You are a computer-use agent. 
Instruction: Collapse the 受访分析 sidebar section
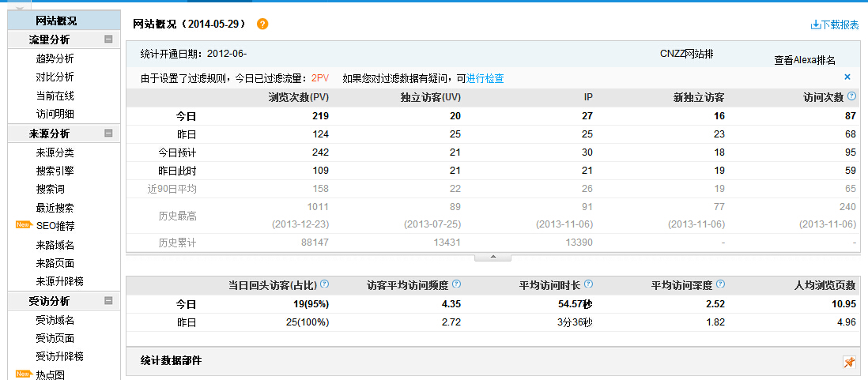click(x=108, y=301)
